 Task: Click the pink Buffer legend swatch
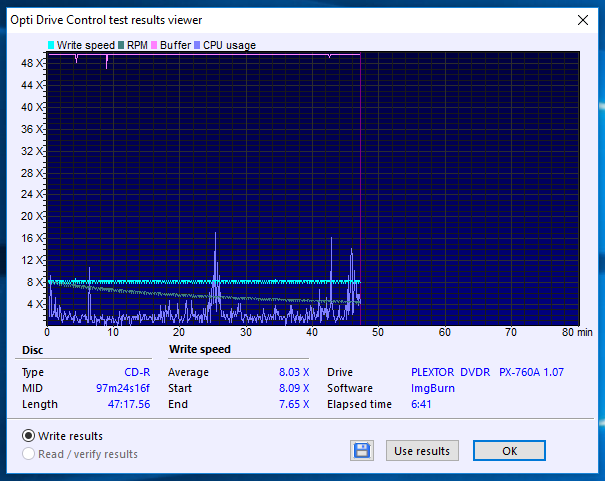click(154, 45)
